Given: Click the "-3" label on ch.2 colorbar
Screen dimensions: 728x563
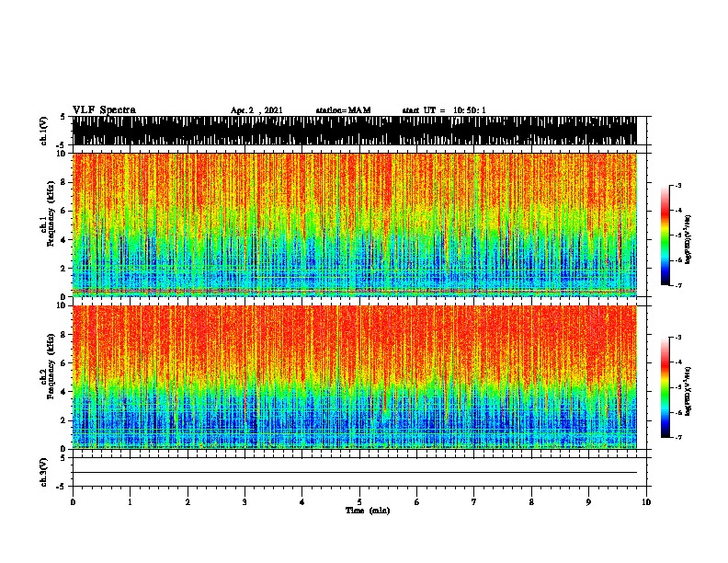Looking at the screenshot, I should pos(678,338).
